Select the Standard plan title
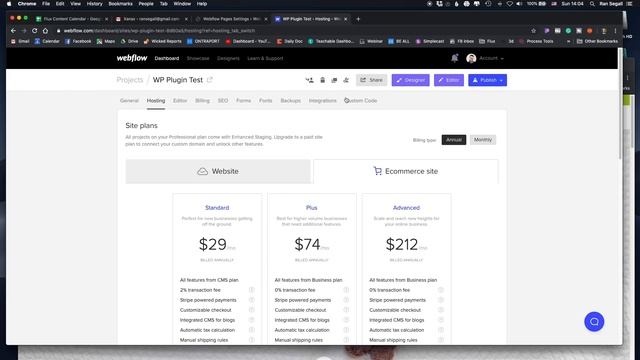The image size is (640, 360). [217, 208]
